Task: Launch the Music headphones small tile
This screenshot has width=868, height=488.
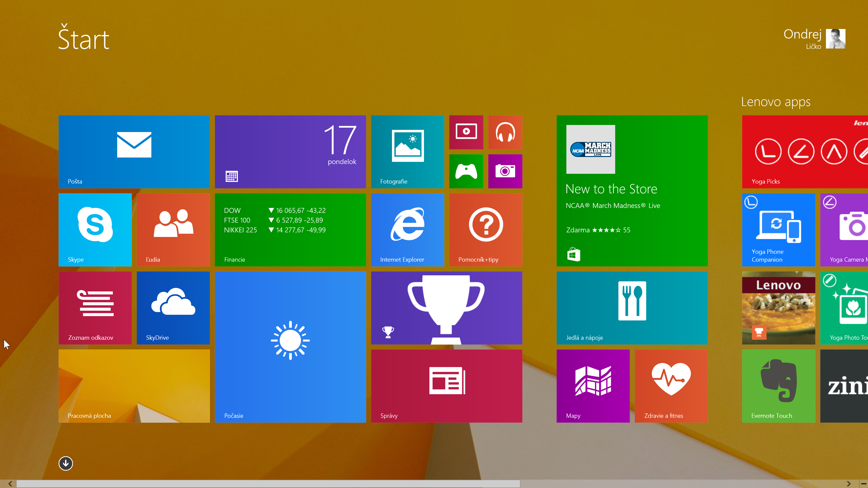Action: coord(505,132)
